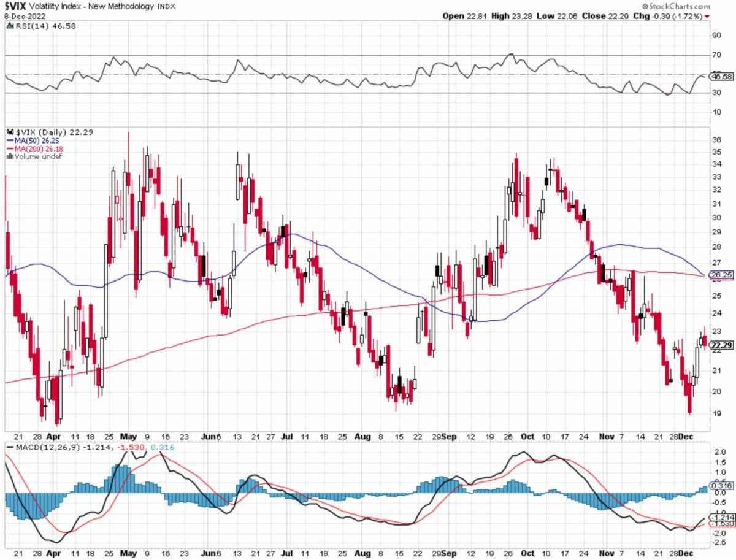This screenshot has height=560, width=736.
Task: Click the 36 label on the price axis
Action: click(x=716, y=139)
